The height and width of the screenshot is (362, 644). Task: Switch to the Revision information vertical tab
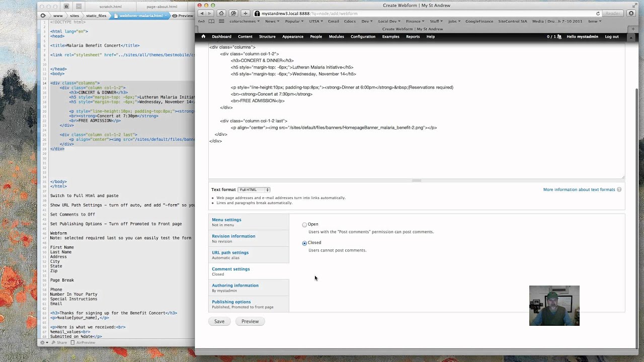pyautogui.click(x=249, y=238)
